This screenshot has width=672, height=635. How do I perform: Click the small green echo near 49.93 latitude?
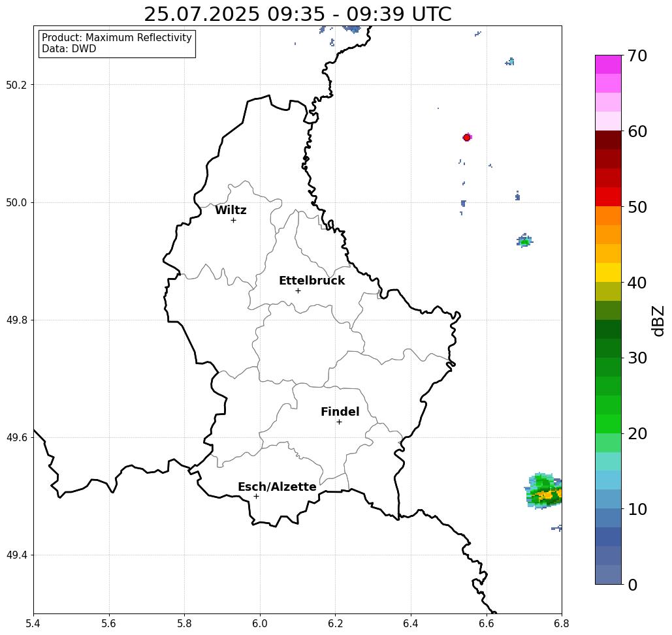point(524,241)
